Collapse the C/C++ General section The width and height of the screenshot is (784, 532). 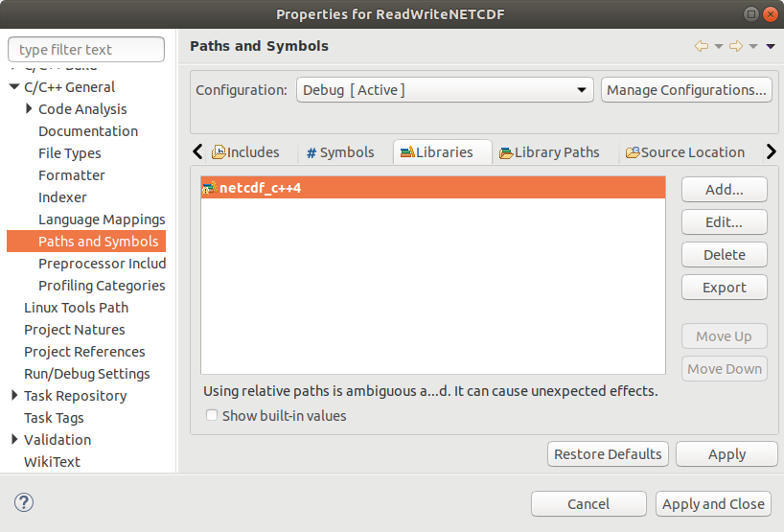[x=14, y=87]
